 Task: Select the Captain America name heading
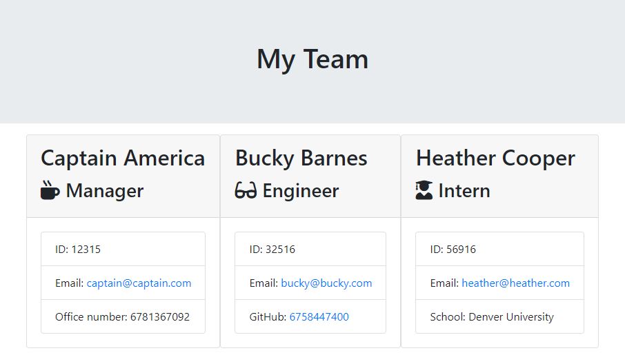click(x=123, y=158)
